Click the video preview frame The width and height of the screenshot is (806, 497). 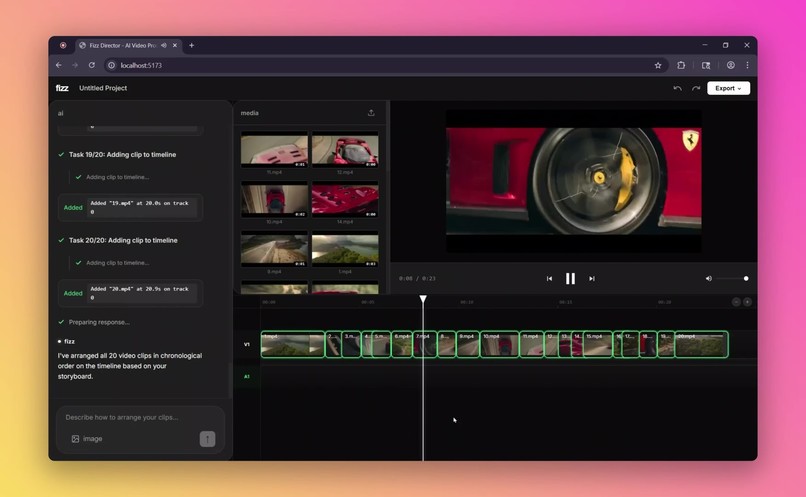574,181
